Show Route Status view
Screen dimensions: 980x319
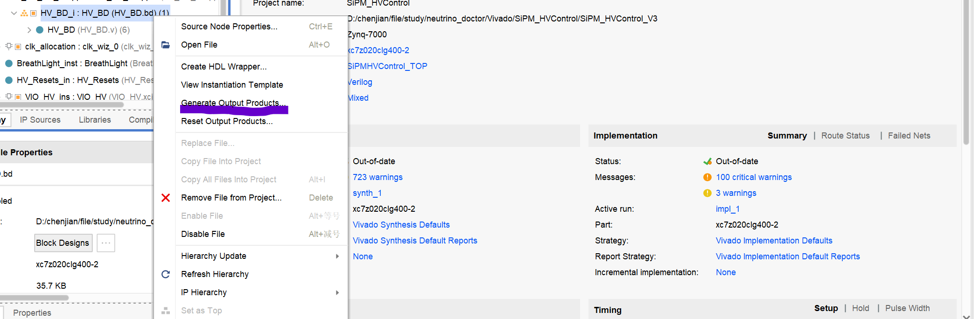point(845,136)
